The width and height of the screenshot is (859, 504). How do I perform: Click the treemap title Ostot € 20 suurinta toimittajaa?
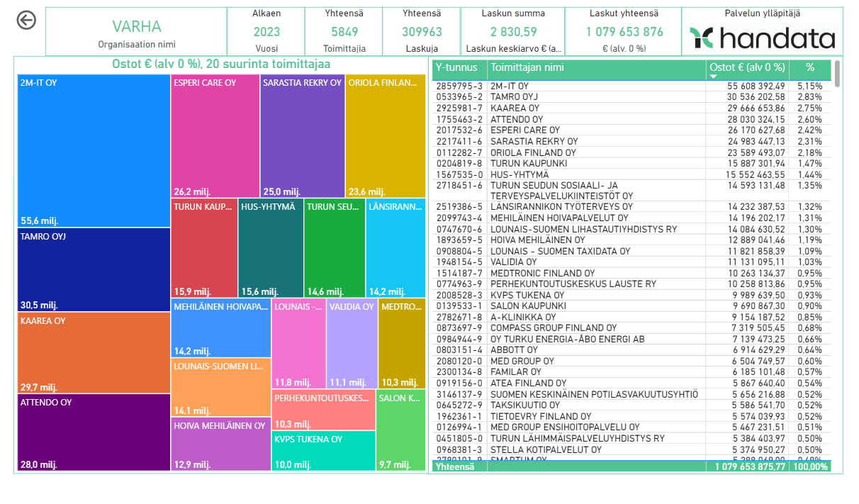point(221,65)
